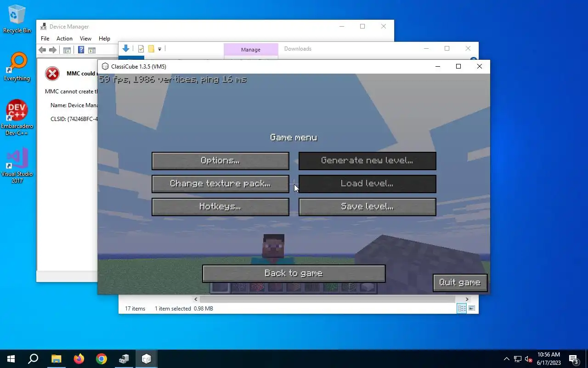Click the blue Help icon in Device Manager toolbar
Screen dimensions: 588x368
pos(81,50)
